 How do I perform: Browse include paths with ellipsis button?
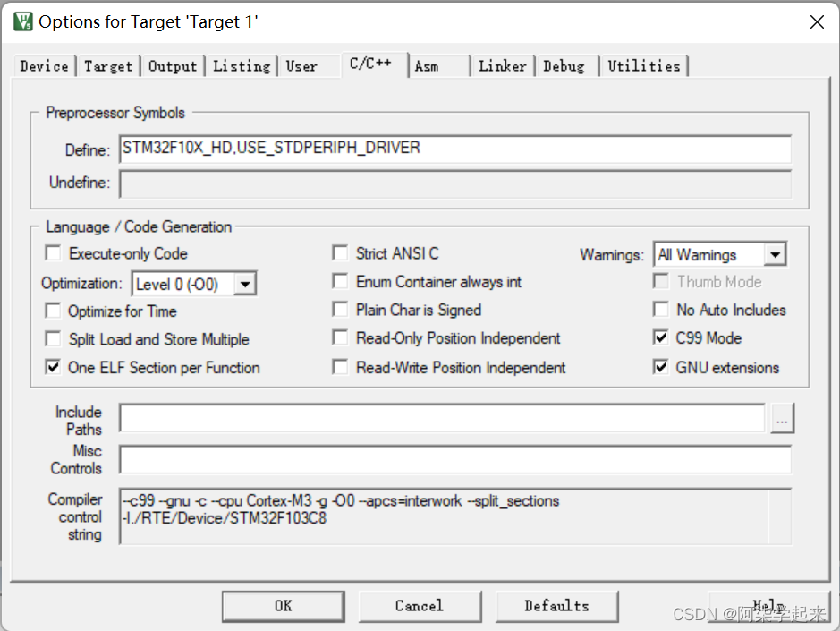click(x=782, y=418)
